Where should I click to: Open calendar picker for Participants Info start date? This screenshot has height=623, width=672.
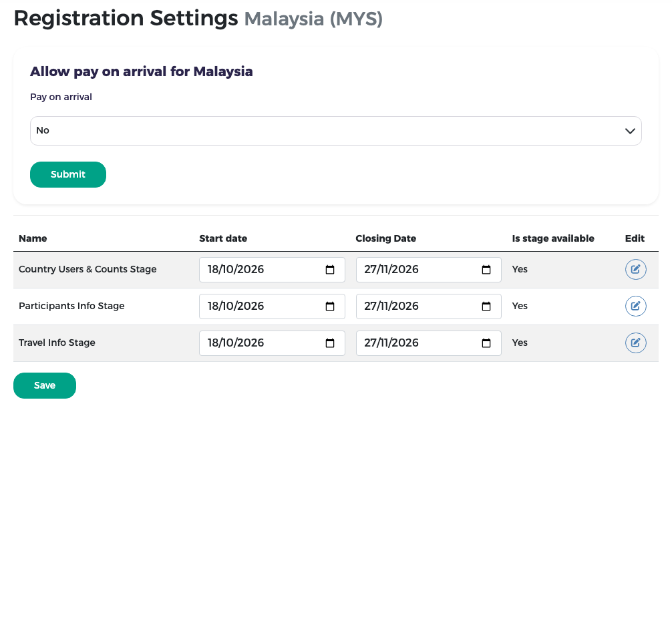tap(329, 306)
